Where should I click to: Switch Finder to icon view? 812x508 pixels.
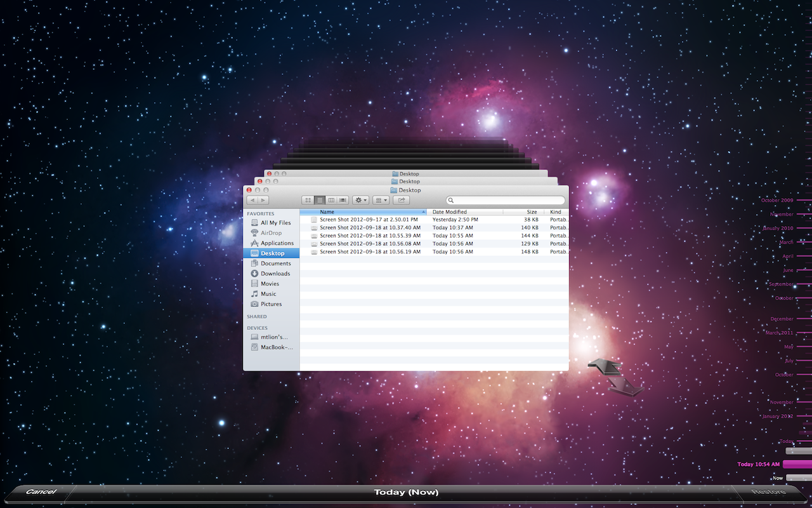point(308,200)
